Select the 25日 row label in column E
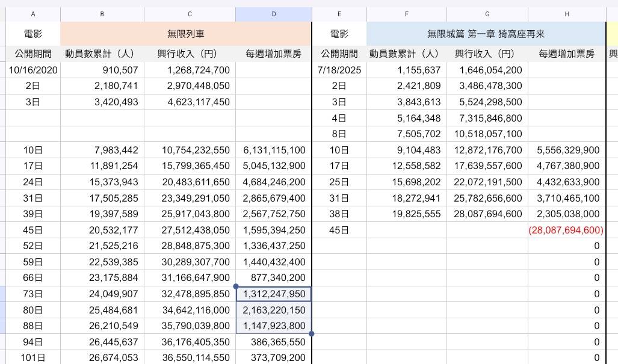Screen dimensions: 618x364 339,182
